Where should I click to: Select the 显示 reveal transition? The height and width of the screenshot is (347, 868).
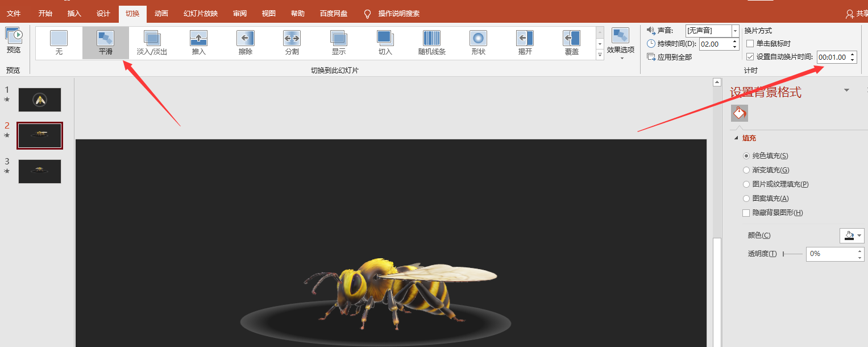point(339,43)
